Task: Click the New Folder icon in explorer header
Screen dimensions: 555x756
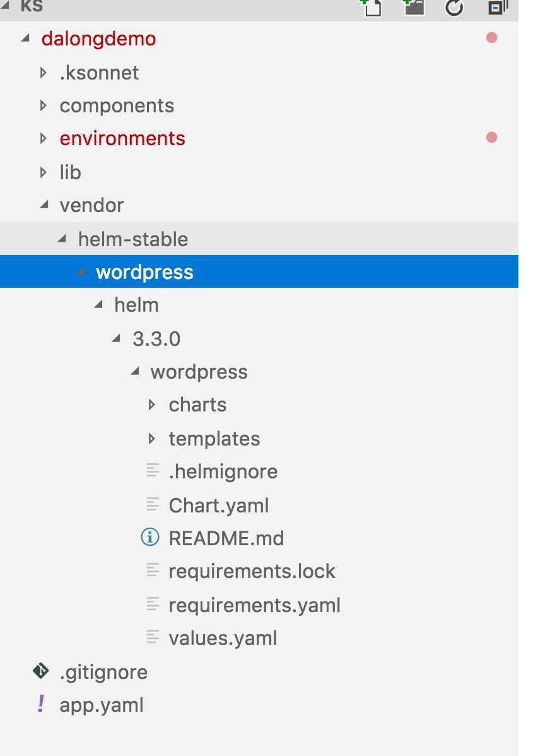Action: click(x=413, y=7)
